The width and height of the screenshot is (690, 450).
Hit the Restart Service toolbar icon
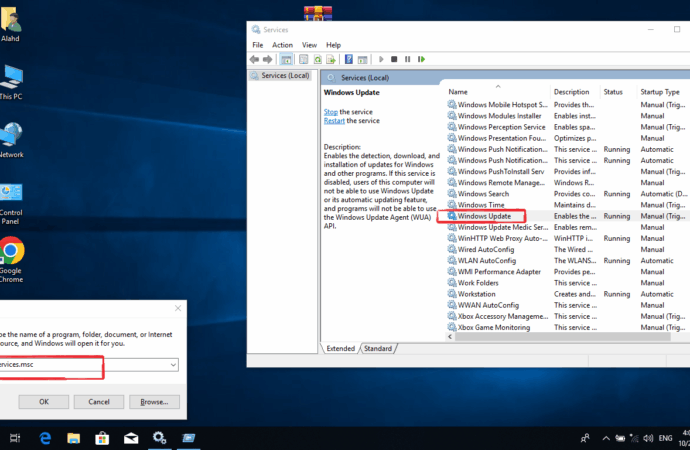click(420, 60)
